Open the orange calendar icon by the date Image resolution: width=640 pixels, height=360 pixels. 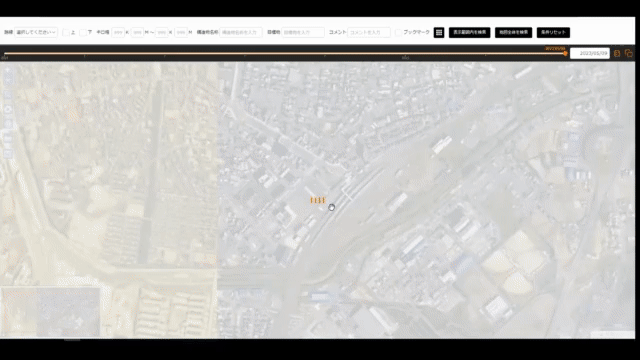[x=617, y=53]
